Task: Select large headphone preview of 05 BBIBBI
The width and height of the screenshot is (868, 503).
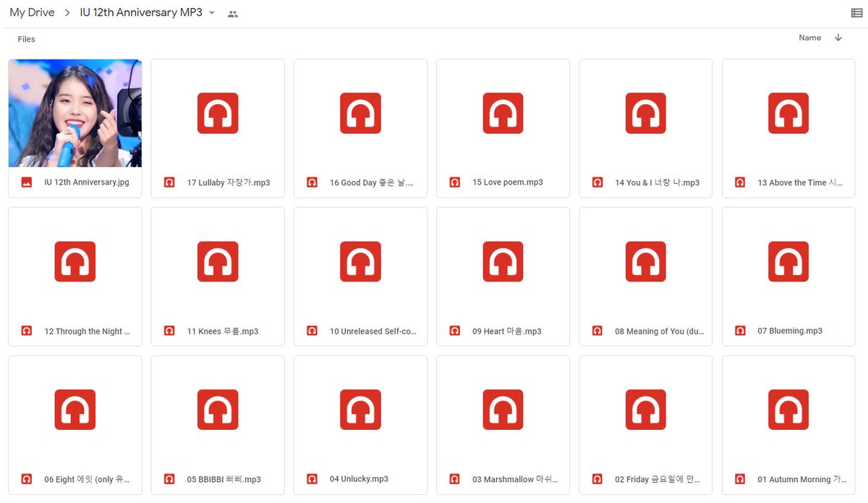Action: click(218, 410)
